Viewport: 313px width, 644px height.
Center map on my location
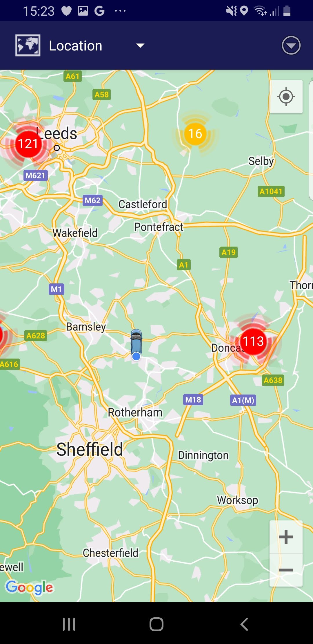pyautogui.click(x=286, y=97)
